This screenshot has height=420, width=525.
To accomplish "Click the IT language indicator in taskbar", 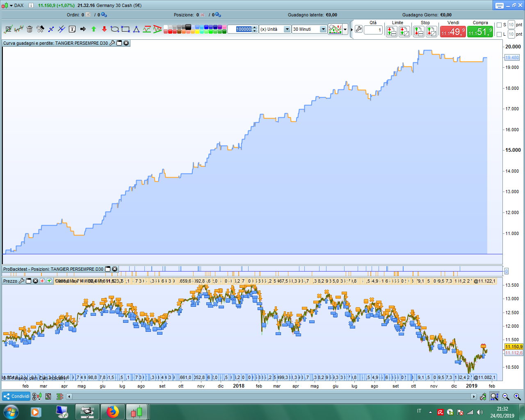I will (x=419, y=411).
